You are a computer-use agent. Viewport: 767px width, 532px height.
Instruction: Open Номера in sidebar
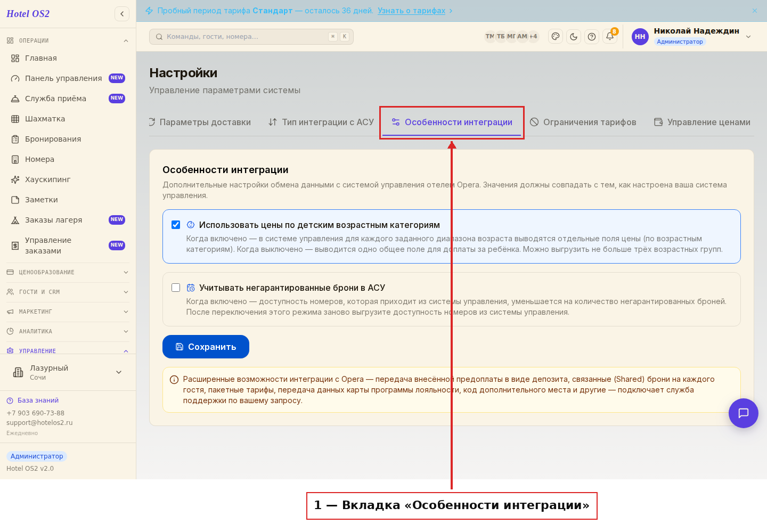(68, 159)
